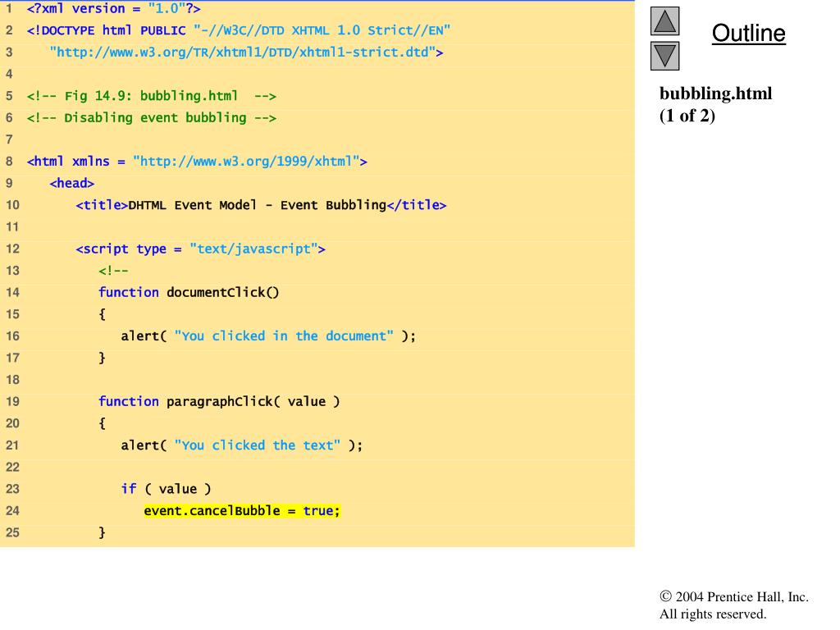This screenshot has height=630, width=840.
Task: Select the bubbling.html (1 of 2) label
Action: (x=715, y=104)
